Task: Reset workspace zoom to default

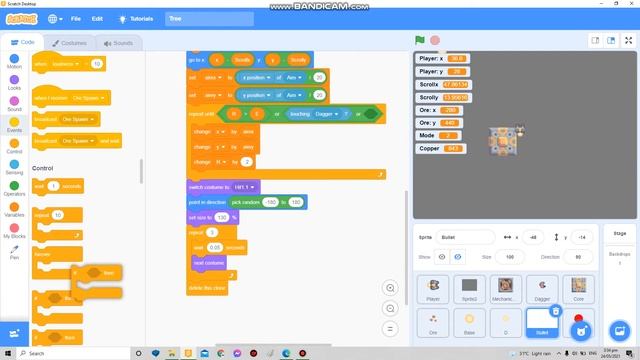Action: click(390, 329)
